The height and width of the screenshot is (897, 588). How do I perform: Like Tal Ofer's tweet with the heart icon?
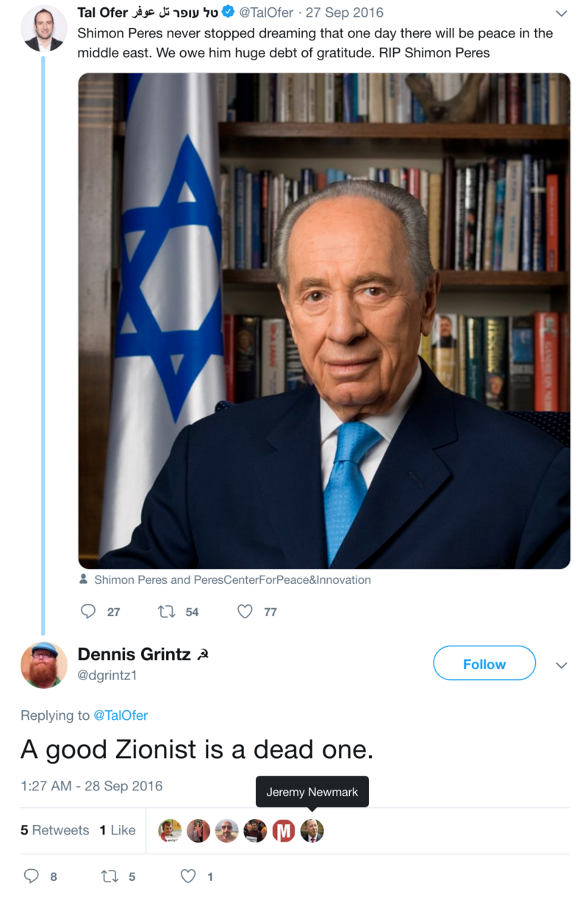click(x=245, y=612)
